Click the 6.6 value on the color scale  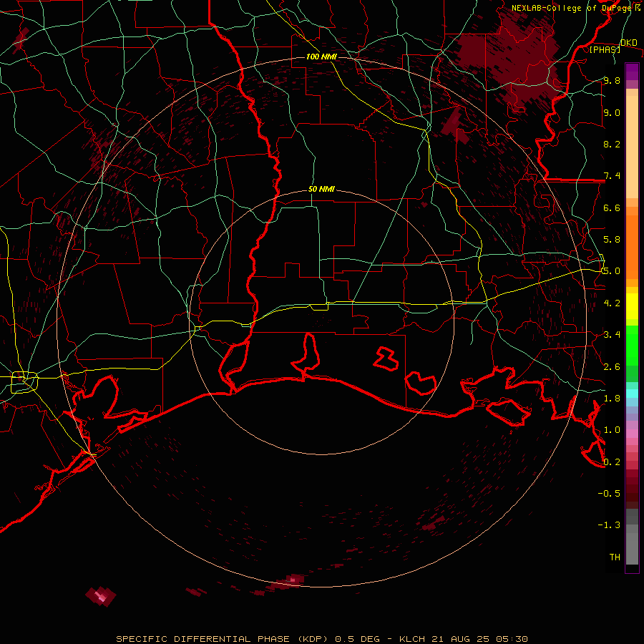[612, 208]
